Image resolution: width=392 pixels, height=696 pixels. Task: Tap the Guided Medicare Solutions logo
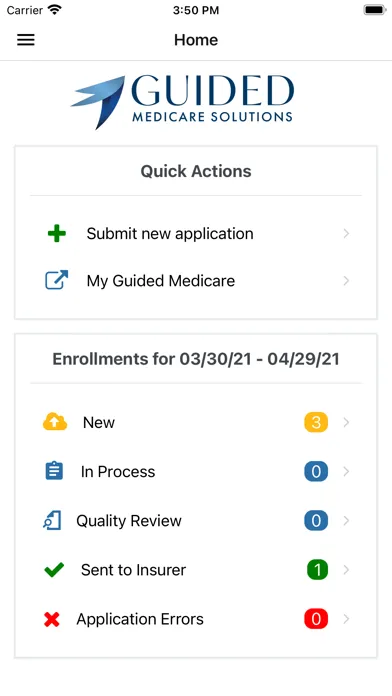coord(182,102)
